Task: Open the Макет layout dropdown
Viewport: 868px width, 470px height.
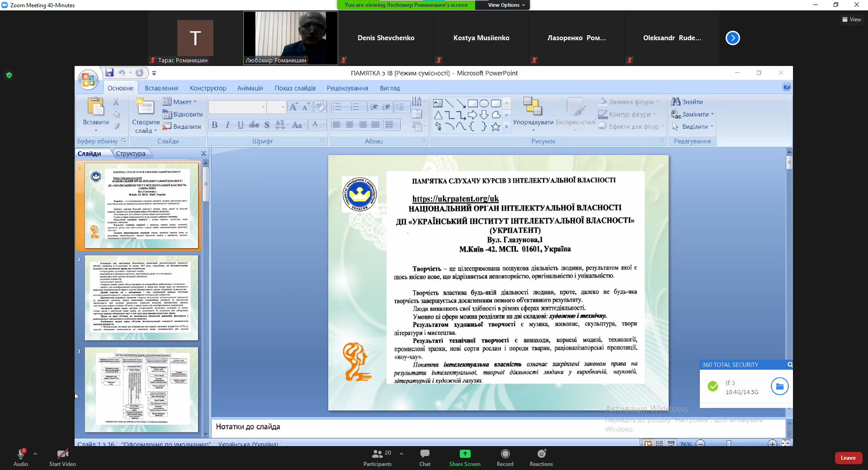Action: pos(180,102)
